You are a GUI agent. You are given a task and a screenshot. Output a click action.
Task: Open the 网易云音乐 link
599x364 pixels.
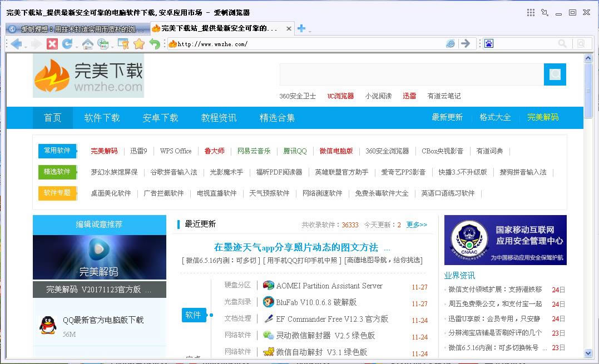(254, 151)
